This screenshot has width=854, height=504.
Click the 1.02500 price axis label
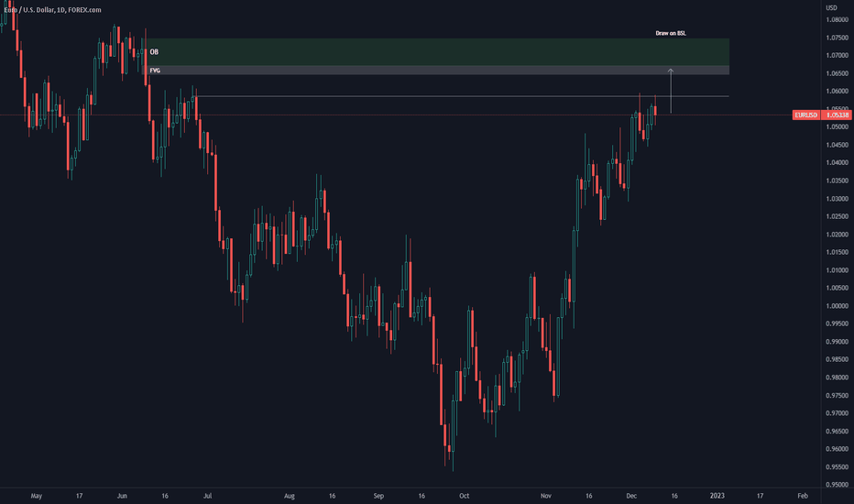click(x=838, y=217)
